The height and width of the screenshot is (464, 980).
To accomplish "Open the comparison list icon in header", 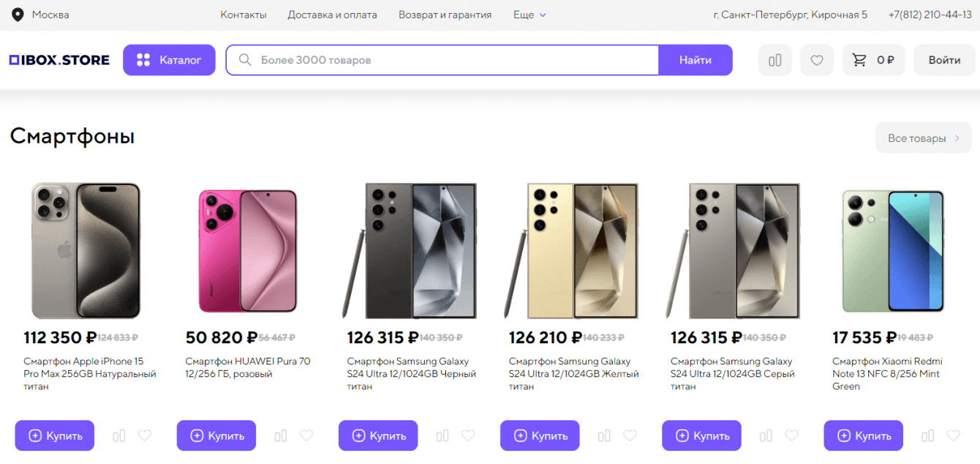I will [x=775, y=60].
